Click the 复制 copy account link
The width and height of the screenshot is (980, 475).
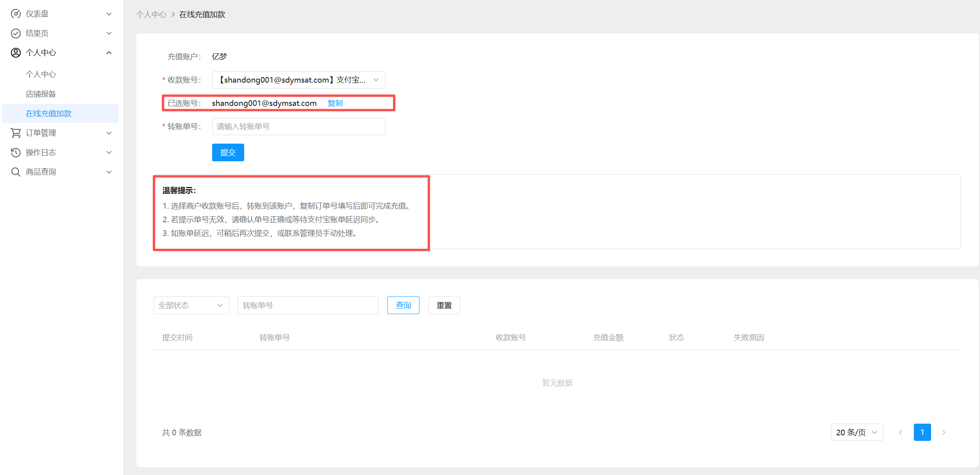(x=335, y=104)
